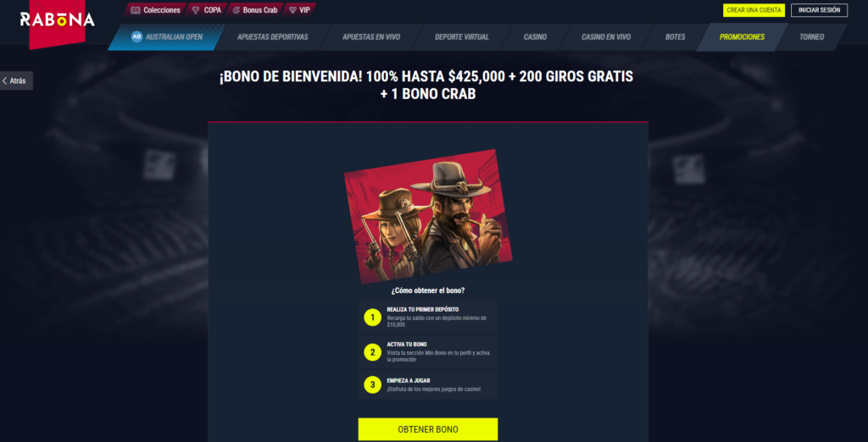Click Iniciar sesión button
Viewport: 868px width, 442px height.
click(x=819, y=10)
